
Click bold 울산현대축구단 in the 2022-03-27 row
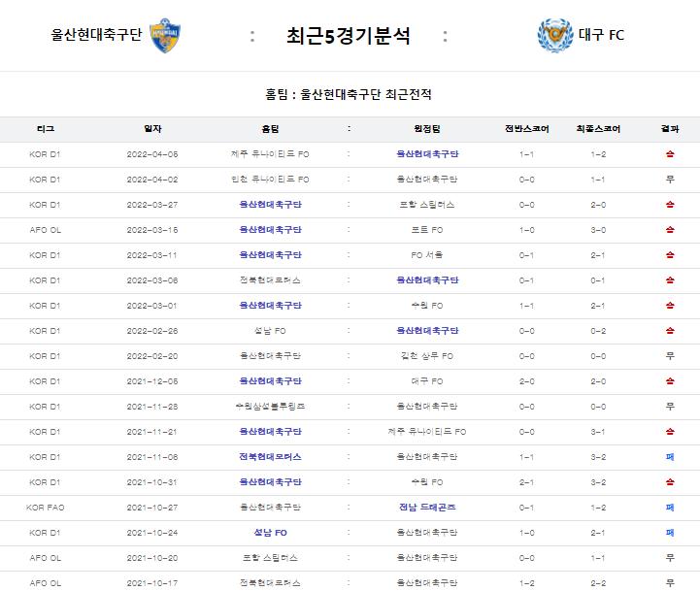[270, 205]
